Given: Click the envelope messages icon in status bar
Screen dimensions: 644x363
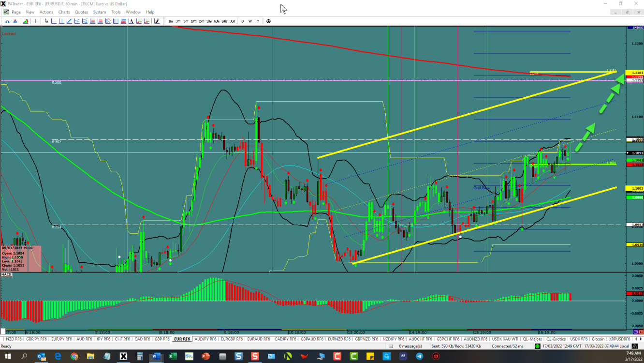Looking at the screenshot, I should click(x=391, y=346).
